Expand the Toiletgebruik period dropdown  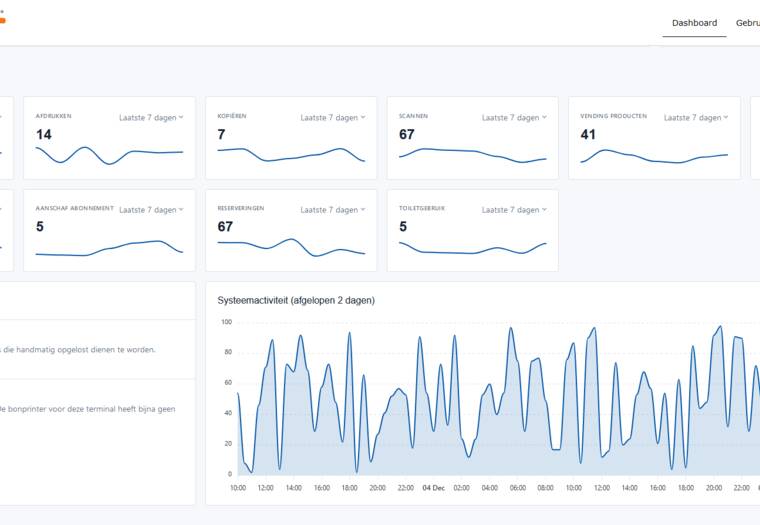(514, 210)
